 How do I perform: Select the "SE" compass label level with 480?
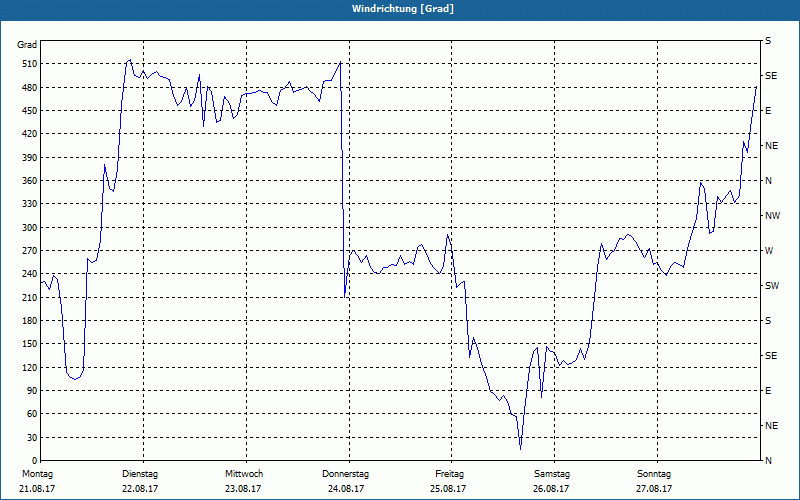tap(771, 76)
